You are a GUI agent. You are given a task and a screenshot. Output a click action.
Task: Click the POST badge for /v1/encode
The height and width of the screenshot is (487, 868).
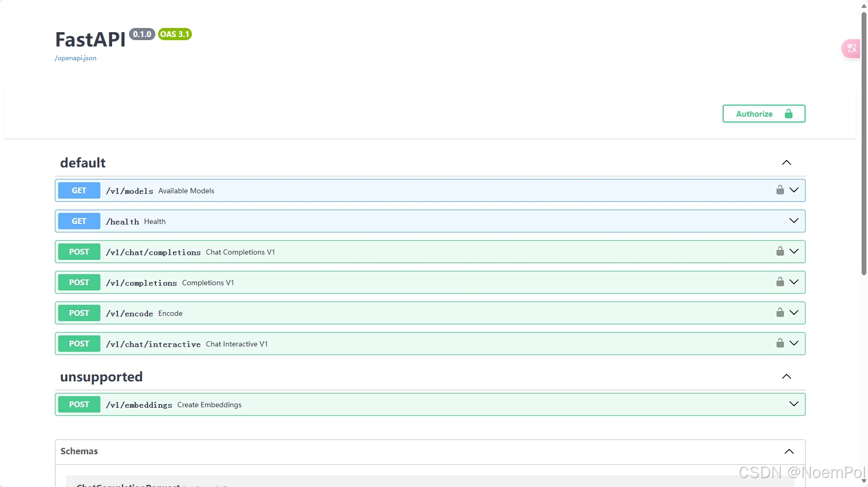point(79,313)
